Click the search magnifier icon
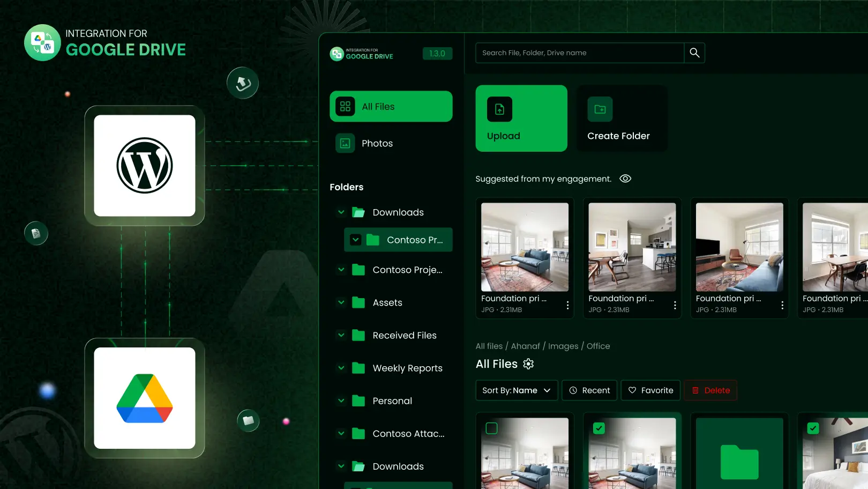 coord(694,53)
